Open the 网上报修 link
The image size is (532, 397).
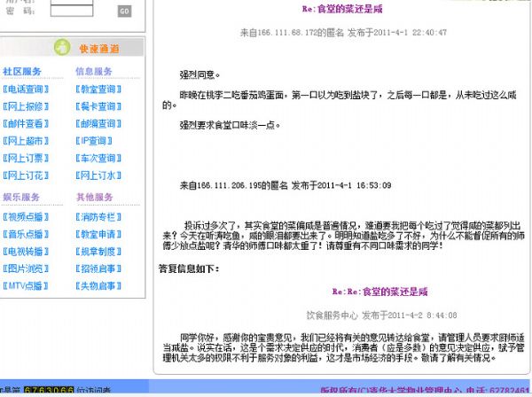(25, 106)
